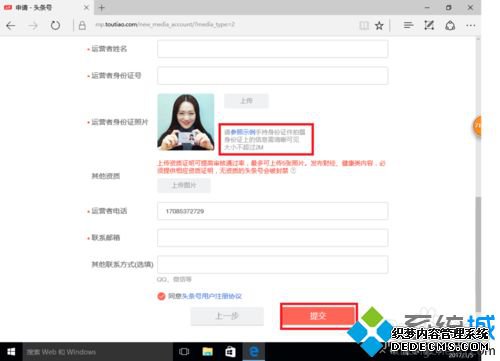Open the Windows Start menu
The image size is (500, 361).
[11, 352]
